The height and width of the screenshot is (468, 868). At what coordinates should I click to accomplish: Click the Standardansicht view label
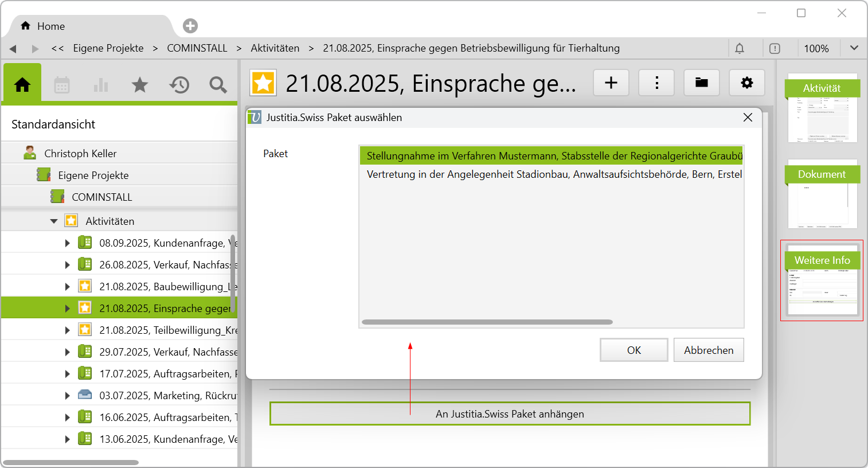53,124
